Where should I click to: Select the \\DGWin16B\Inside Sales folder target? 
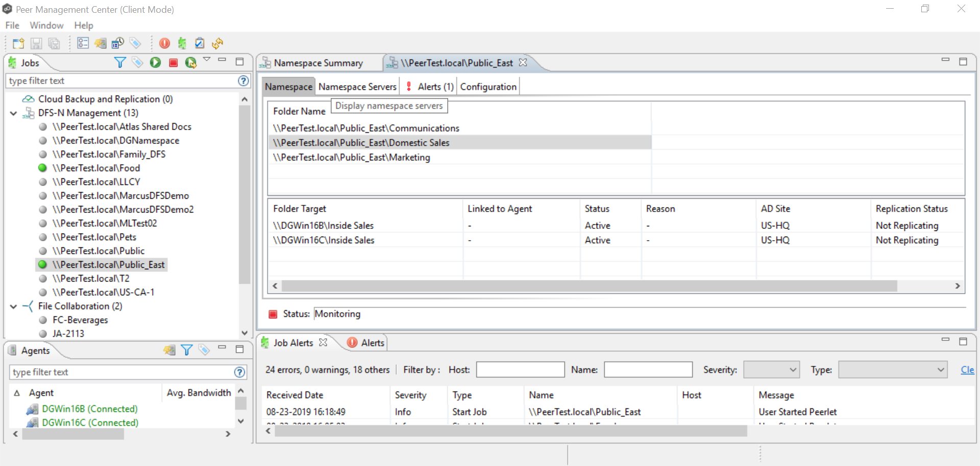pos(323,225)
